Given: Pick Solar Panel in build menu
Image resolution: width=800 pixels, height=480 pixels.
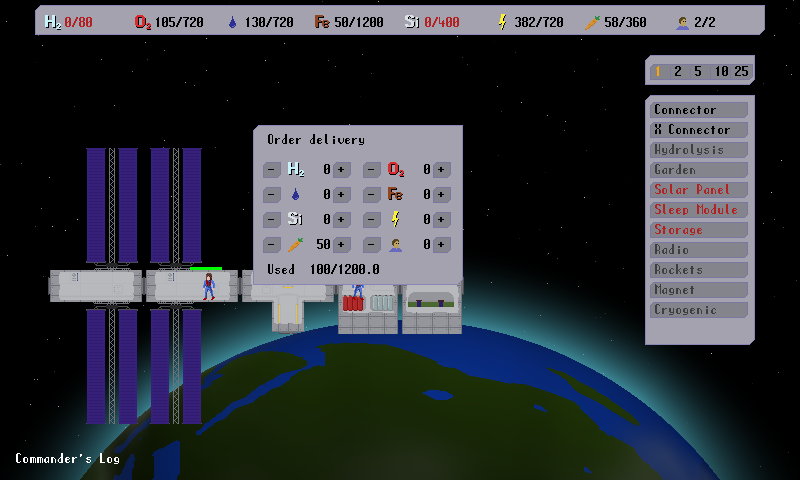Looking at the screenshot, I should pos(699,190).
